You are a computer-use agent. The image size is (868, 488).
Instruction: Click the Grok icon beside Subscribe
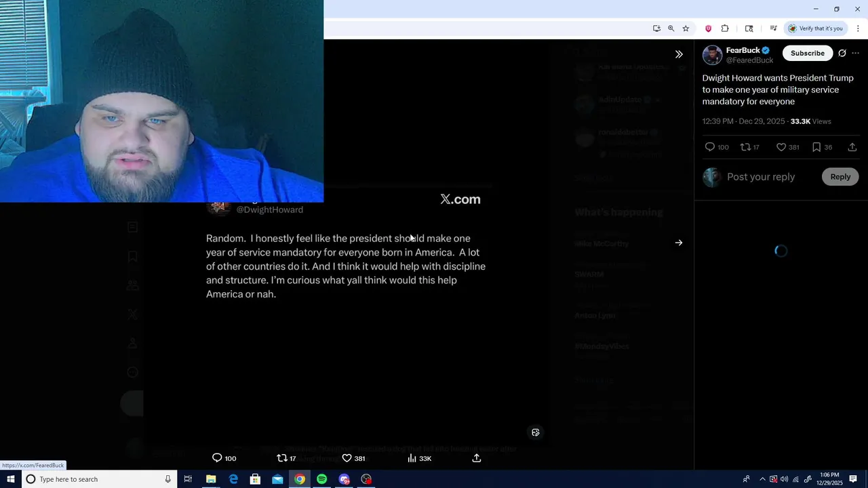[842, 53]
